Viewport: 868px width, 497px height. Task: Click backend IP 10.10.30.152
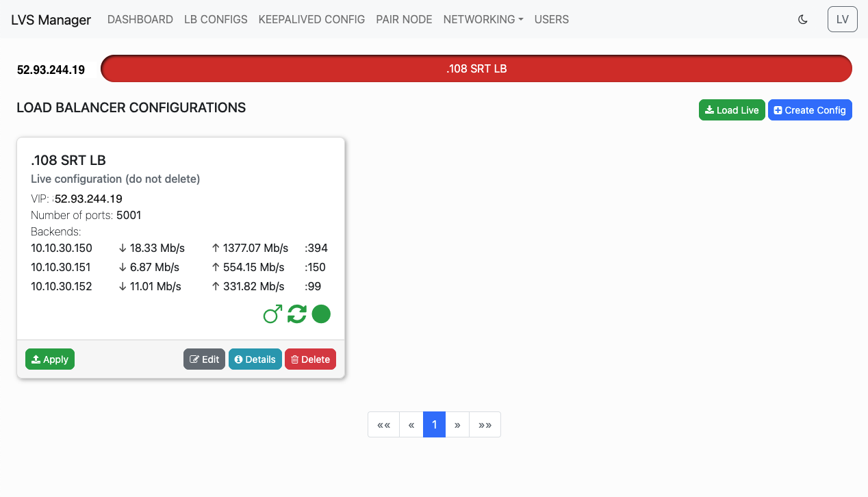62,286
